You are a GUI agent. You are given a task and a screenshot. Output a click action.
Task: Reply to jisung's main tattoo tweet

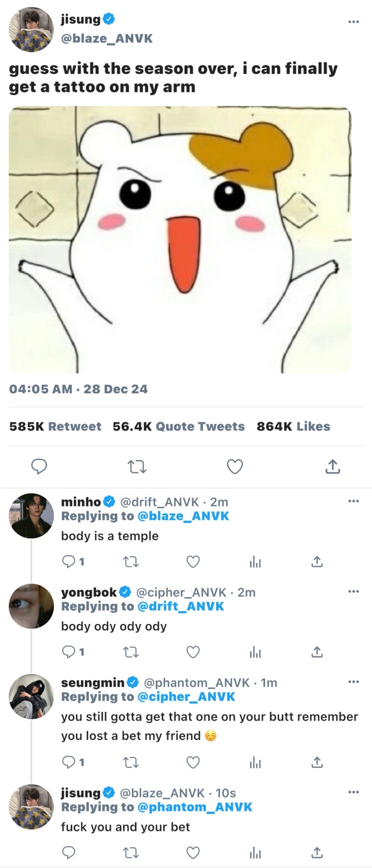39,466
